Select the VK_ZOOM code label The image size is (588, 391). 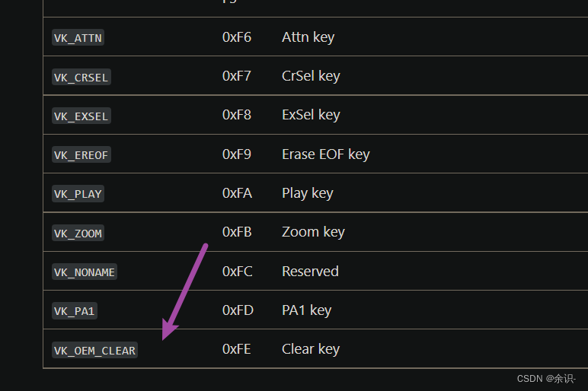click(78, 233)
